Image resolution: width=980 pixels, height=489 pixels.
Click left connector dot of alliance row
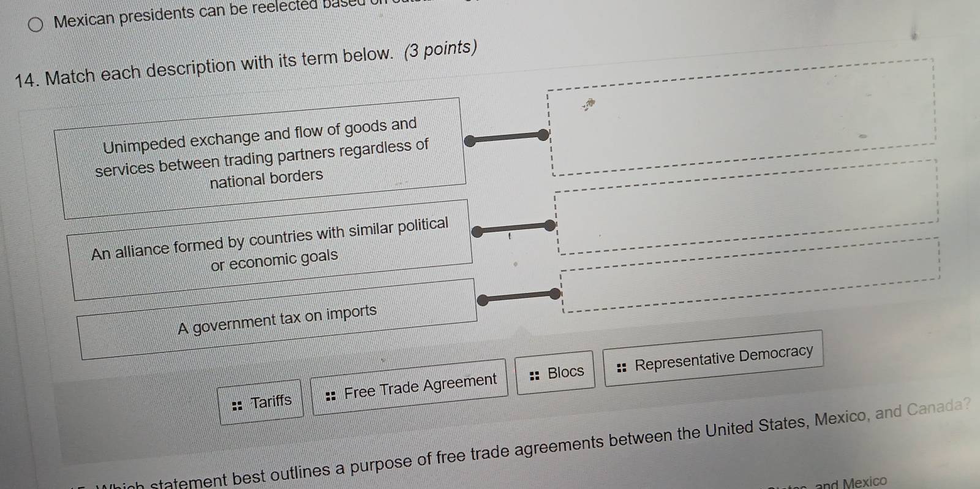click(x=477, y=231)
